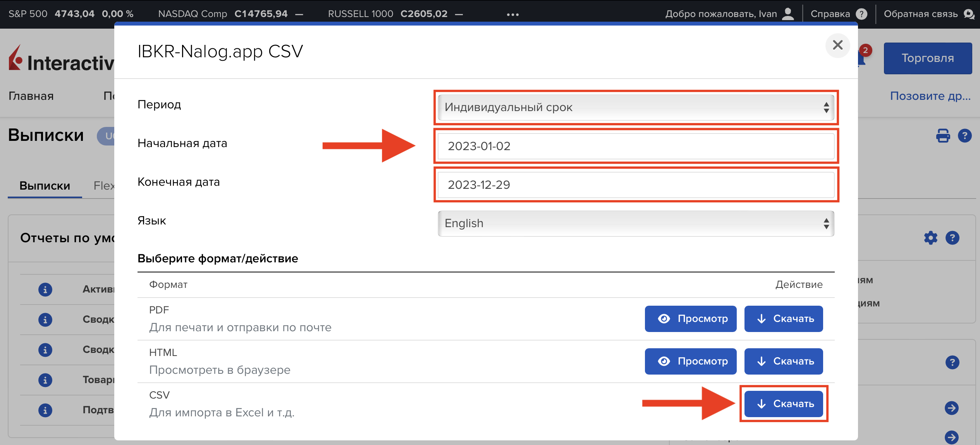This screenshot has height=445, width=980.
Task: Open the Главная menu item
Action: tap(31, 96)
